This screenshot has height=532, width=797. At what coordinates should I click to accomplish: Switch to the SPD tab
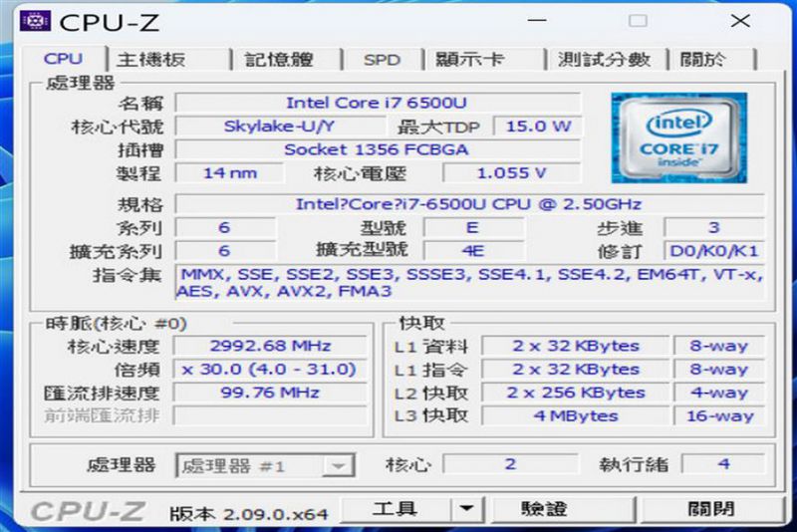[x=383, y=60]
